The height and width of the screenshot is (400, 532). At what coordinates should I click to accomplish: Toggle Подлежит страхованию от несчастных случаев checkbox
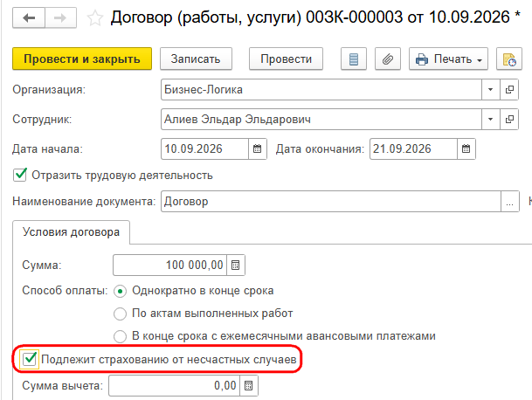point(29,359)
